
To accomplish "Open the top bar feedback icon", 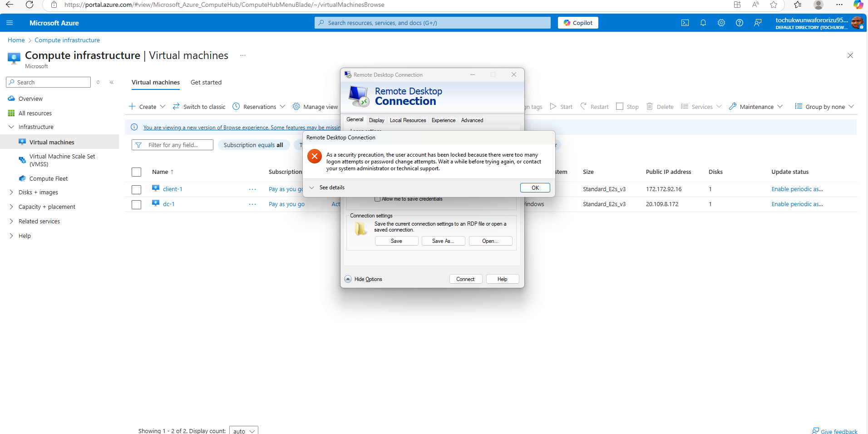I will pyautogui.click(x=758, y=23).
